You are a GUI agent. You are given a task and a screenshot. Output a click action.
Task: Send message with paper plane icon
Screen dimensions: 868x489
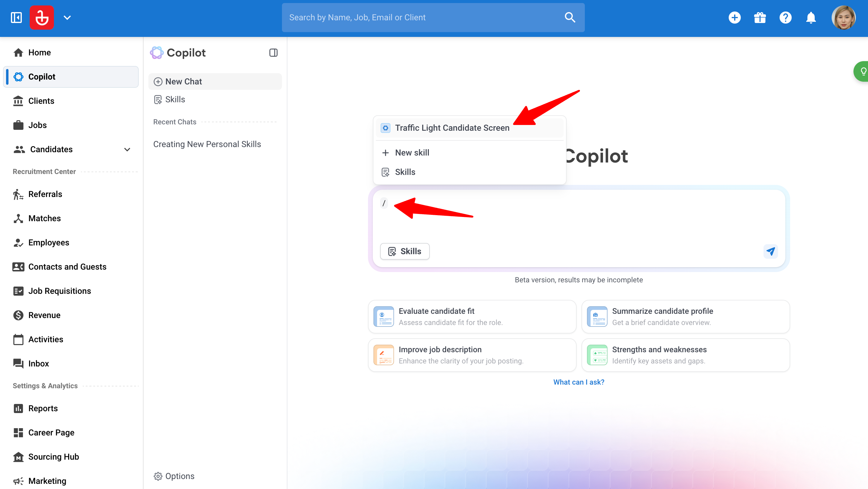click(770, 251)
